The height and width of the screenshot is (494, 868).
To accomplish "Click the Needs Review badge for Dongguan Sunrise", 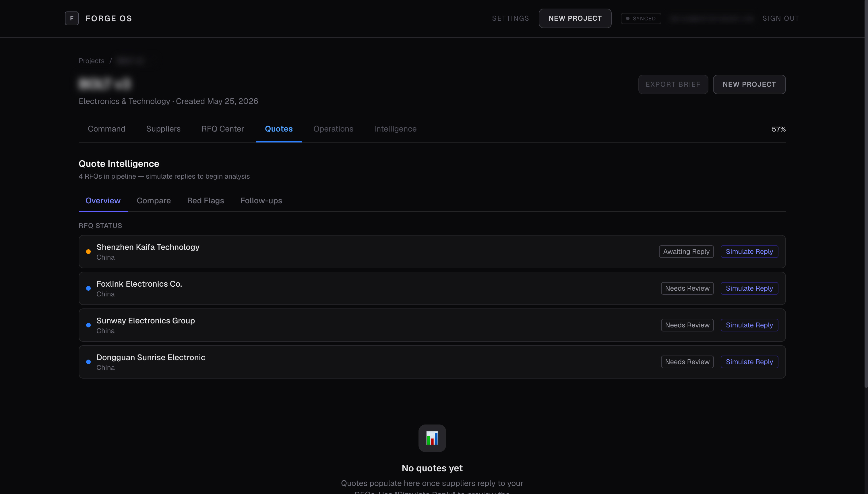I will [x=687, y=362].
